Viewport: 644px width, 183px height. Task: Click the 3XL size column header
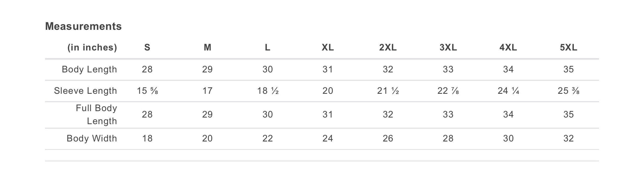(448, 48)
